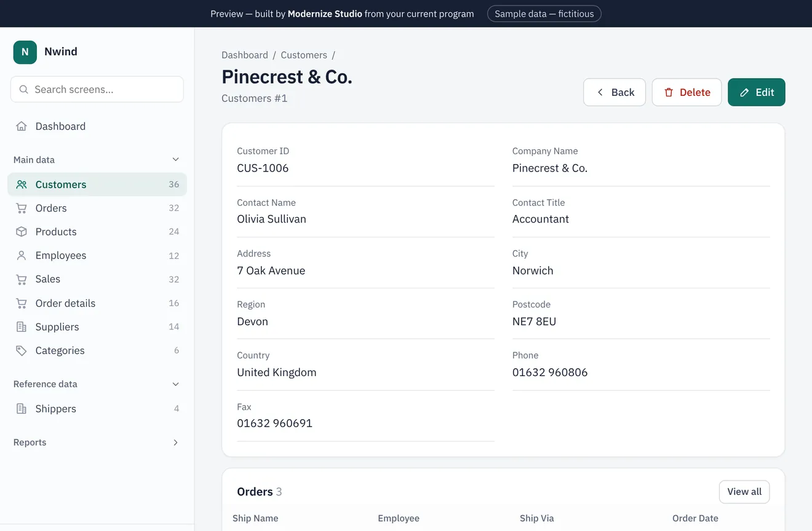Click the Categories tag icon

pos(22,351)
